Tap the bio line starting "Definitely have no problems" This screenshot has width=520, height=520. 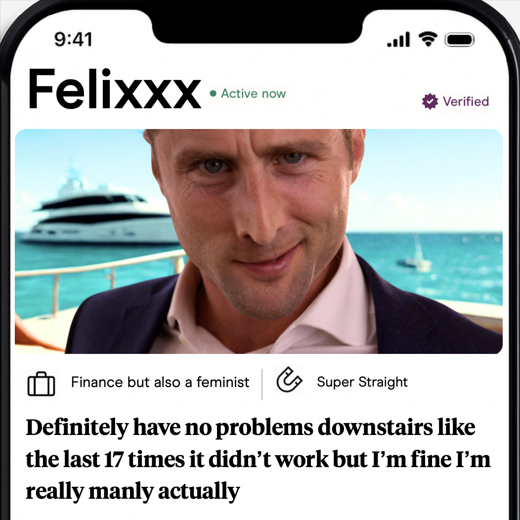[x=251, y=427]
